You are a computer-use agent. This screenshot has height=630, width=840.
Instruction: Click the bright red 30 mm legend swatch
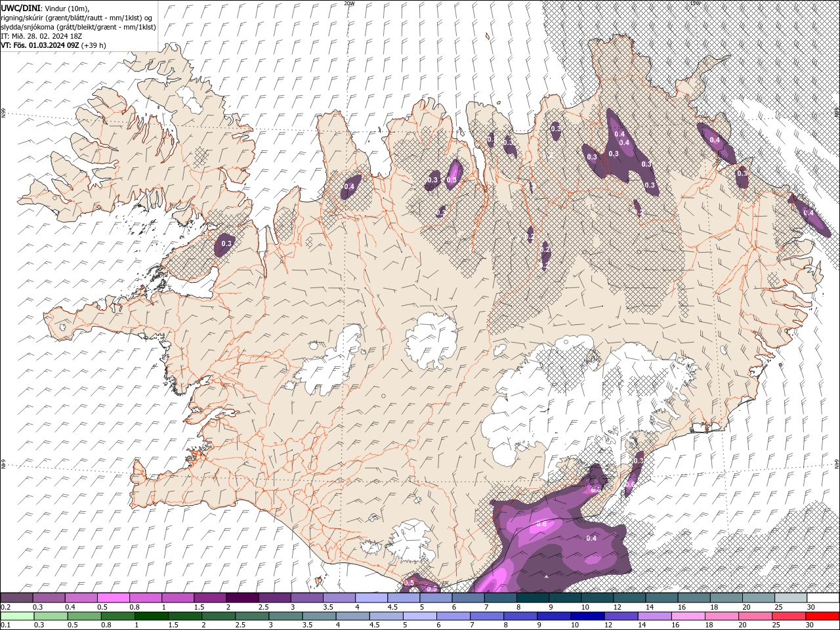pos(823,616)
